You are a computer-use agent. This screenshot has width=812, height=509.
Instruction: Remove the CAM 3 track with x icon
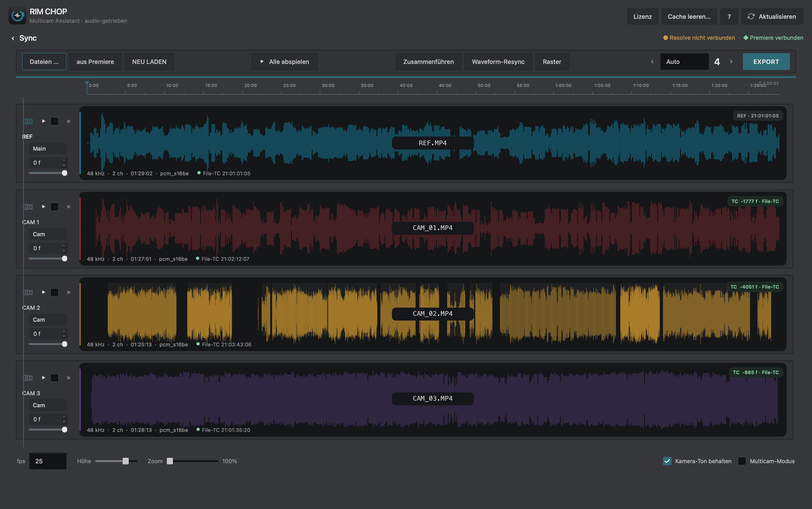click(69, 378)
